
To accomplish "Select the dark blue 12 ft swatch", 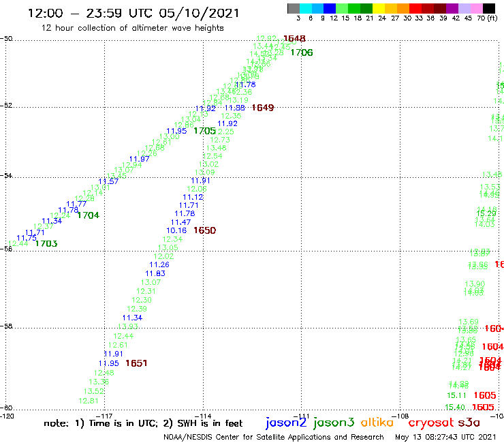I will [x=330, y=9].
